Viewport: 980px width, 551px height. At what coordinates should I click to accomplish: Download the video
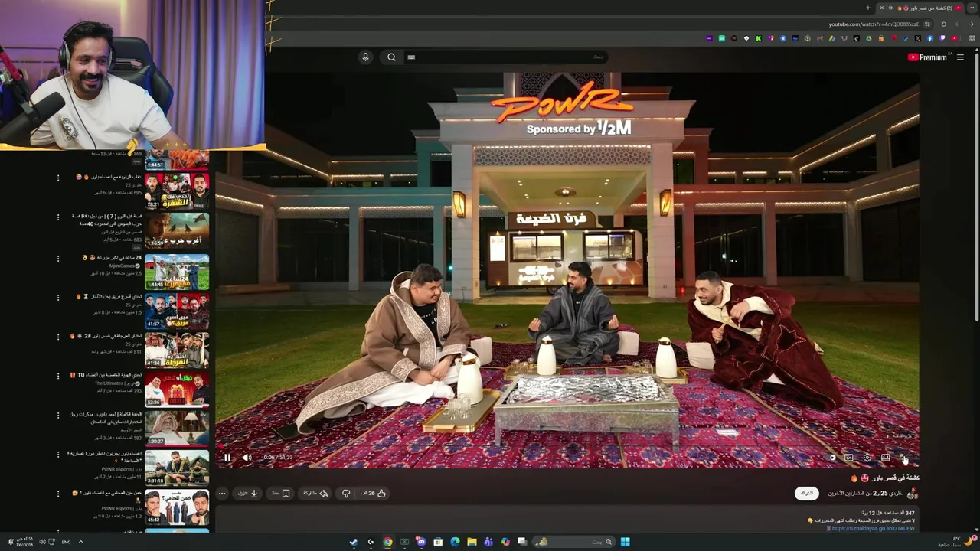point(248,494)
